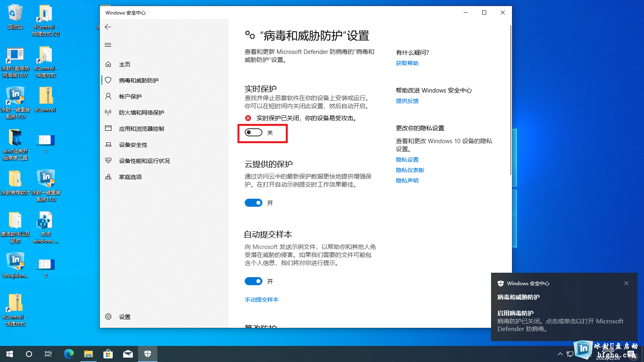Click the laptop icon for 设备安全性
644x362 pixels.
[108, 145]
